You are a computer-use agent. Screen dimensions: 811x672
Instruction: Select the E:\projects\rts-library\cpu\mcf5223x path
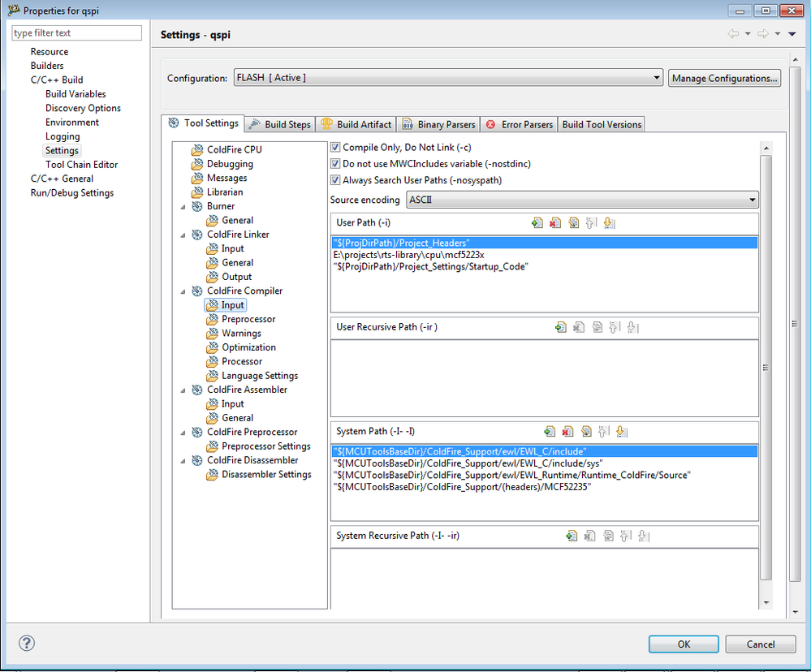pyautogui.click(x=408, y=255)
